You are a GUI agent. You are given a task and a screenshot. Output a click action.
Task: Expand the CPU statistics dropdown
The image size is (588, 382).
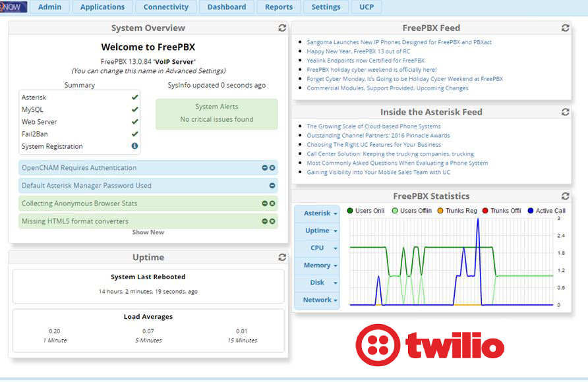(x=317, y=248)
